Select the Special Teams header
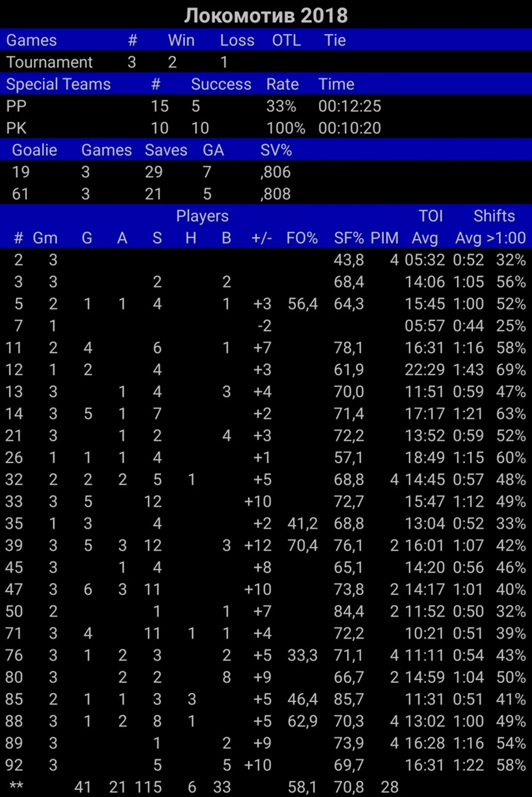This screenshot has height=797, width=532. point(58,84)
